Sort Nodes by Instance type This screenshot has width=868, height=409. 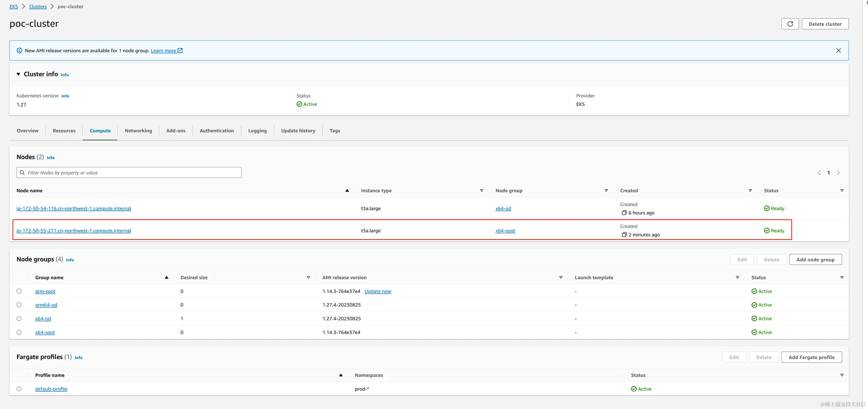[482, 190]
